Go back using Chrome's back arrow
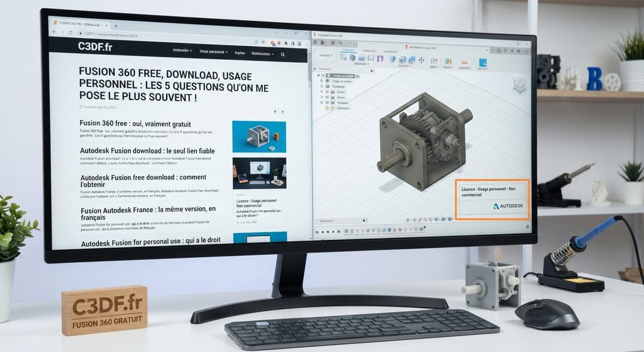 pyautogui.click(x=54, y=31)
